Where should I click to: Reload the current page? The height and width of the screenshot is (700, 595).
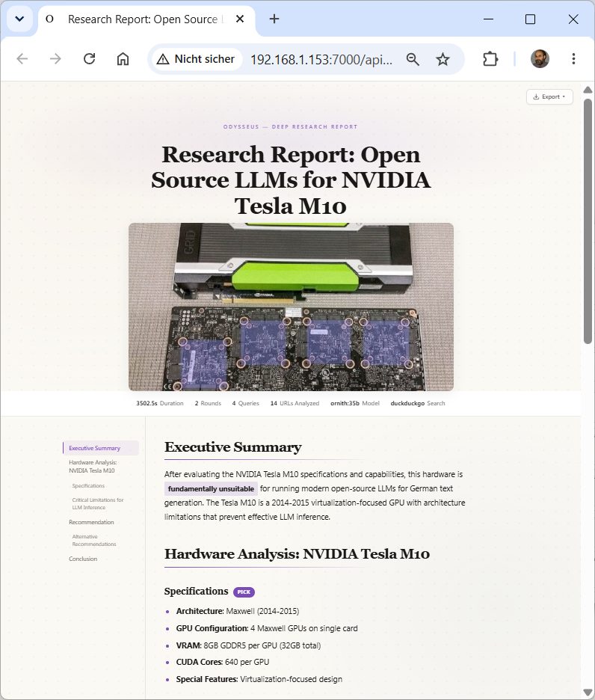point(89,59)
